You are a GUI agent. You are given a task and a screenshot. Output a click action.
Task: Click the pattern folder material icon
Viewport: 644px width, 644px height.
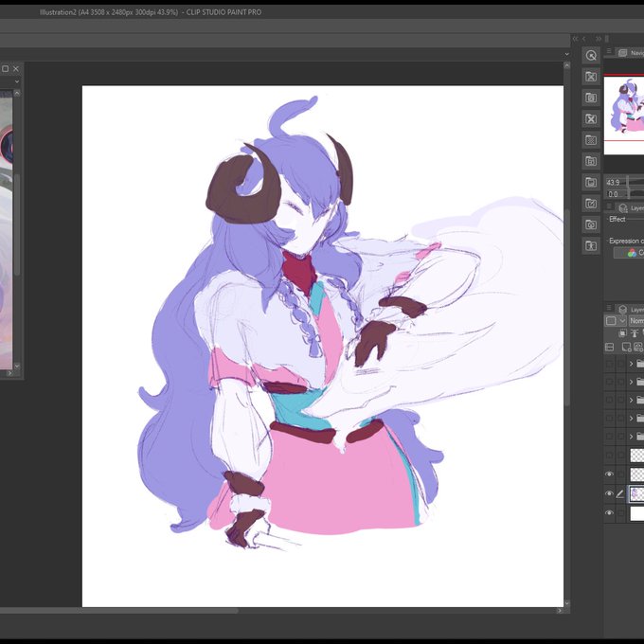591,140
